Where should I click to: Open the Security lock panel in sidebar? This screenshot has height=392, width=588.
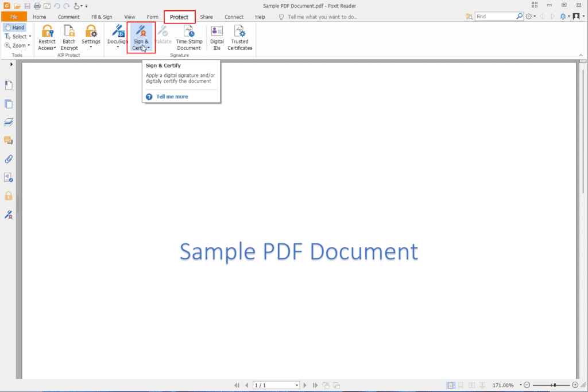pos(9,196)
